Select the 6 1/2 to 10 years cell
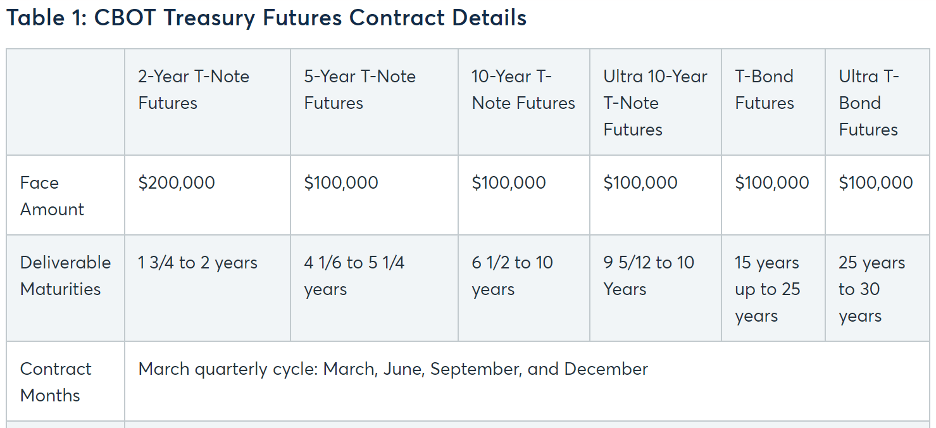This screenshot has height=428, width=936. (x=524, y=288)
